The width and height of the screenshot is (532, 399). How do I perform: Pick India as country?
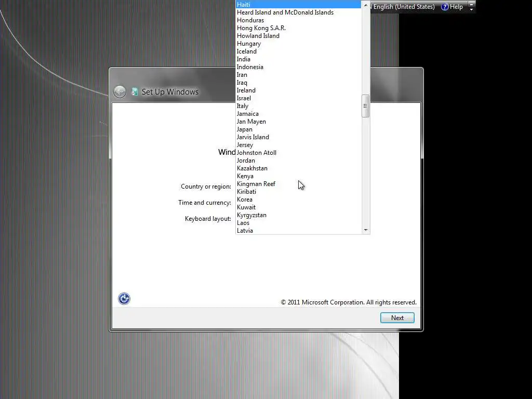[298, 59]
